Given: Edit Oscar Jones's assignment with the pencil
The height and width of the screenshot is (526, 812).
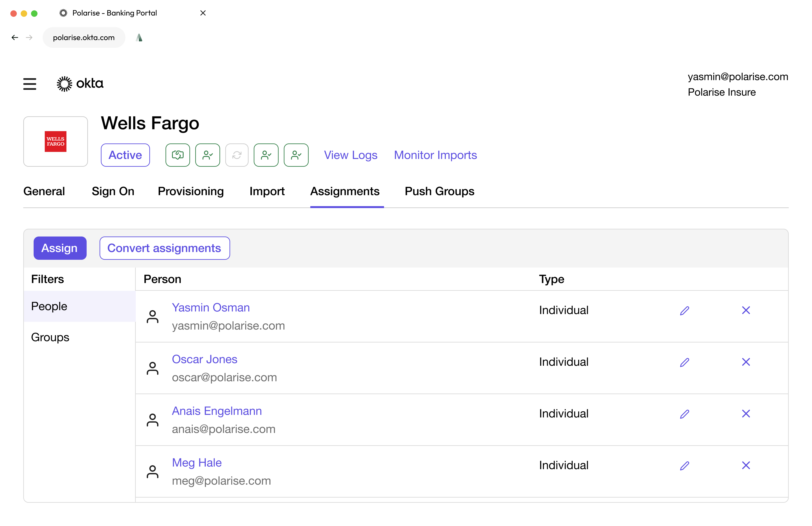Looking at the screenshot, I should 684,362.
